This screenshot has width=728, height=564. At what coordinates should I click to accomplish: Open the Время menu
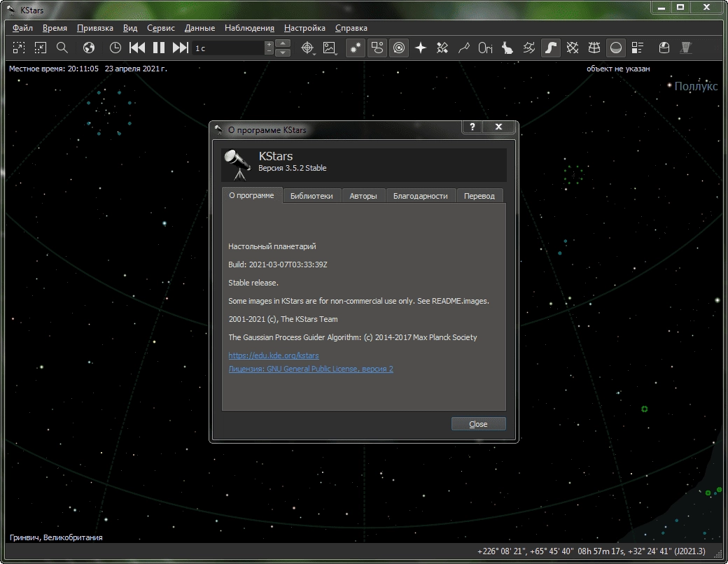55,28
